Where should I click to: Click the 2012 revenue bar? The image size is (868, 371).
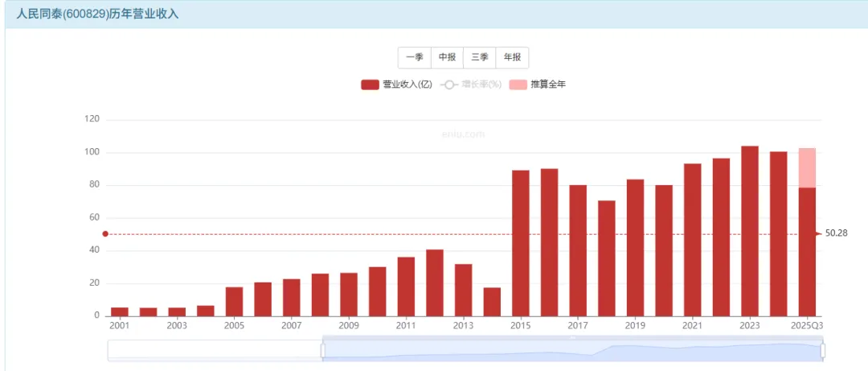435,282
